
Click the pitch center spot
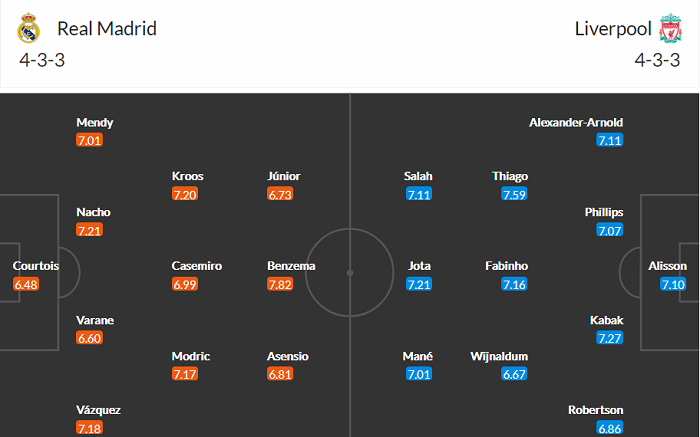click(x=350, y=271)
